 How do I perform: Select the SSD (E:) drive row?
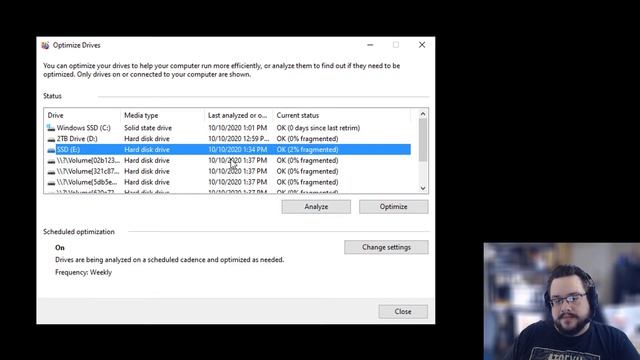pos(229,149)
